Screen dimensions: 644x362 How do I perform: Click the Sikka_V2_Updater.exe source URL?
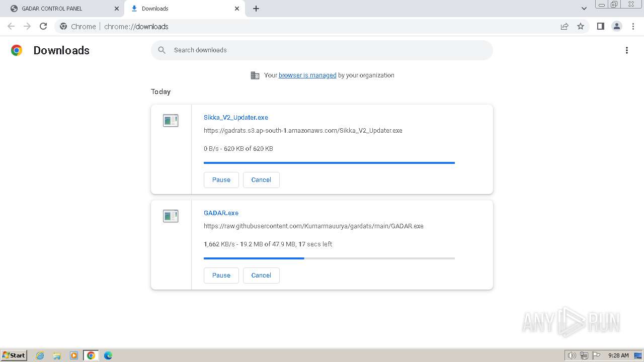click(x=303, y=130)
